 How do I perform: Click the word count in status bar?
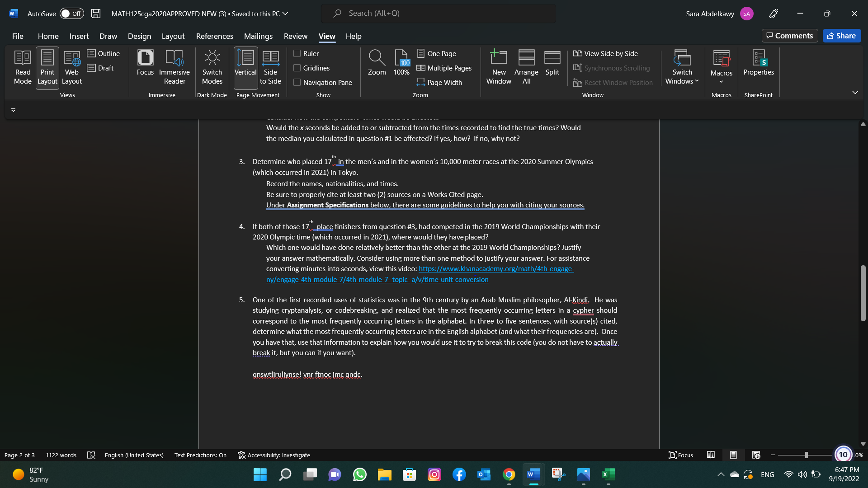[61, 455]
